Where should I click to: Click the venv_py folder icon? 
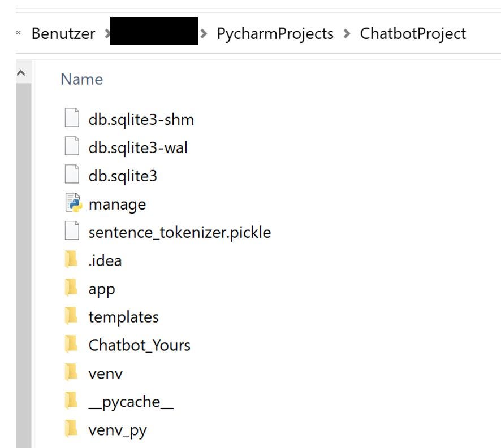71,430
